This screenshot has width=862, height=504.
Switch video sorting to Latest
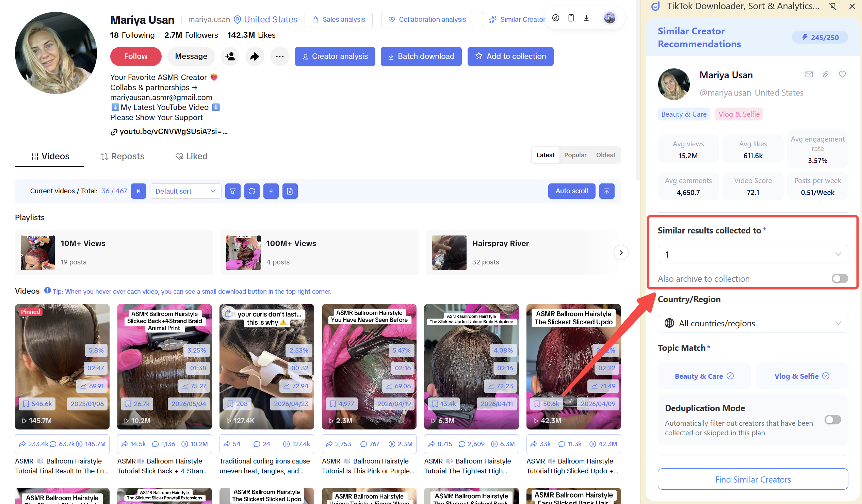point(545,155)
